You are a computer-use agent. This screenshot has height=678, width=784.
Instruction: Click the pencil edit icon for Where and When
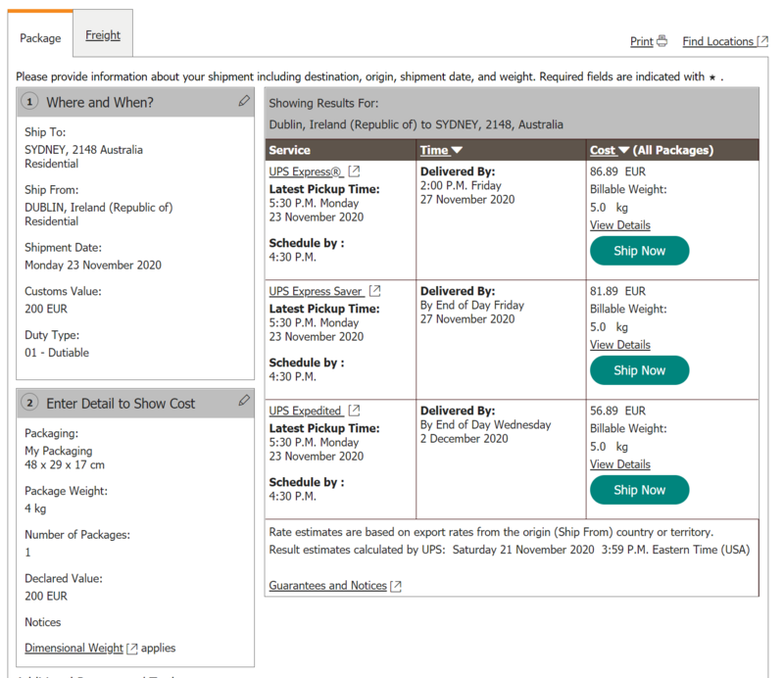[244, 101]
